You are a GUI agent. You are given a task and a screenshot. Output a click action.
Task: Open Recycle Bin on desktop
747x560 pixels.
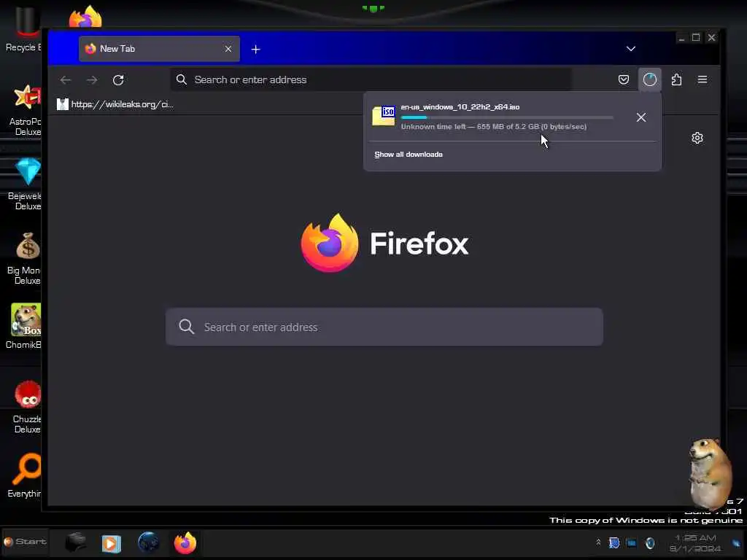[25, 28]
